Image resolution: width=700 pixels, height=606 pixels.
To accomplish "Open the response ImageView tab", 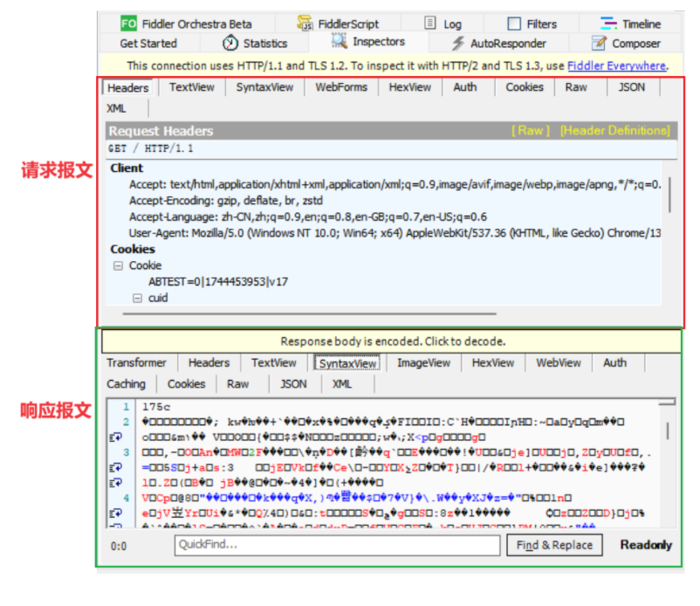I will [x=423, y=362].
